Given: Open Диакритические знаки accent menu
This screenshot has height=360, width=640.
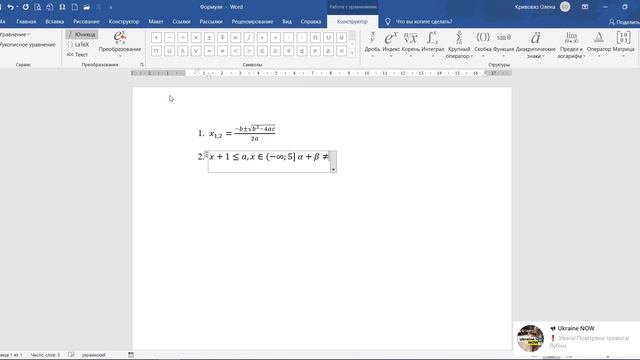Looking at the screenshot, I should coord(535,44).
